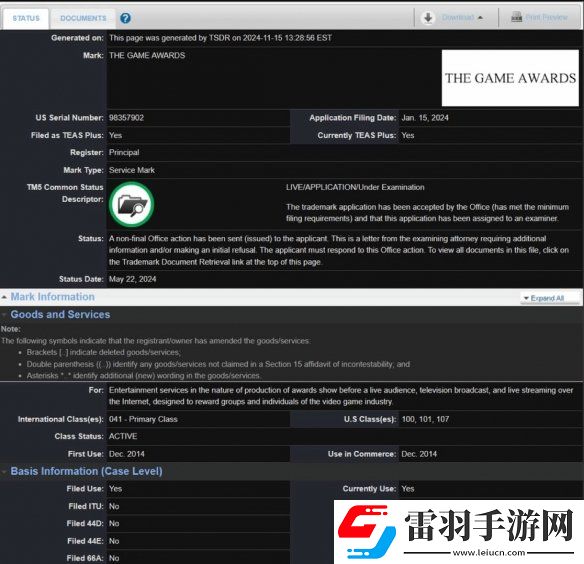Click the Mark Information heading
This screenshot has width=584, height=564.
[53, 297]
